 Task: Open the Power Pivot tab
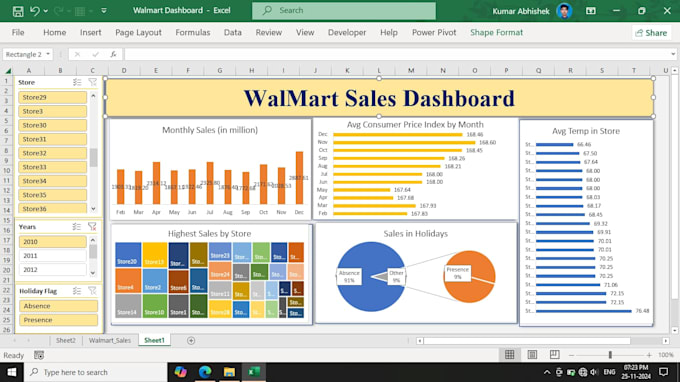[434, 33]
